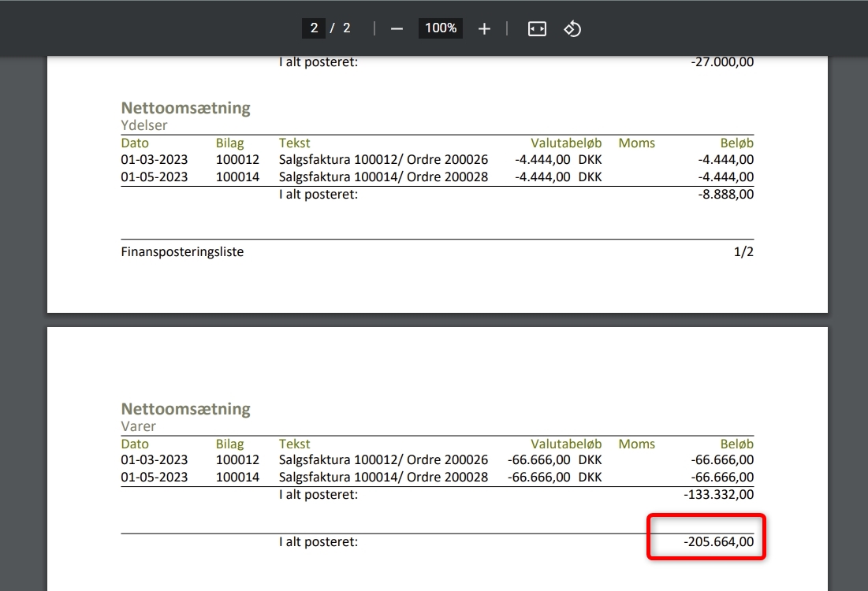Click the Nettoomsætning heading above Ydelser
Screen dimensions: 868x591
(x=185, y=108)
